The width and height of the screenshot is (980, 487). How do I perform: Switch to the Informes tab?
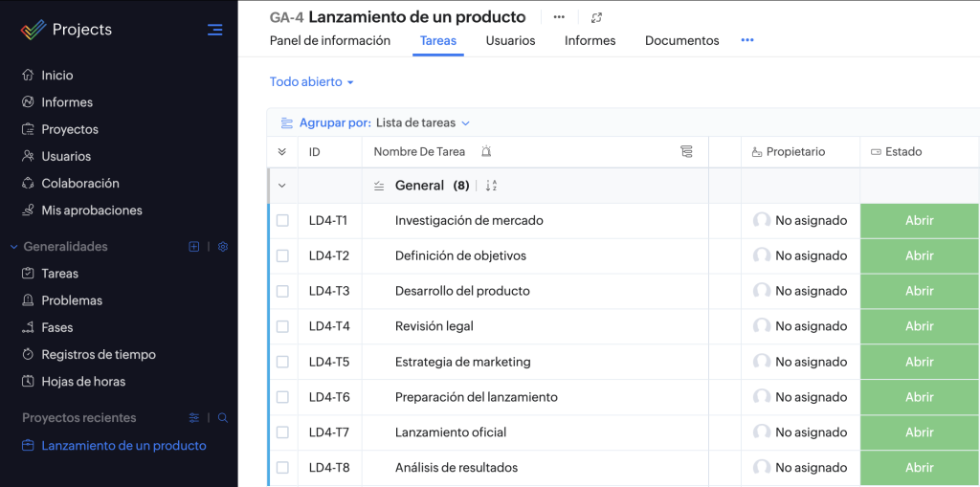(x=590, y=40)
